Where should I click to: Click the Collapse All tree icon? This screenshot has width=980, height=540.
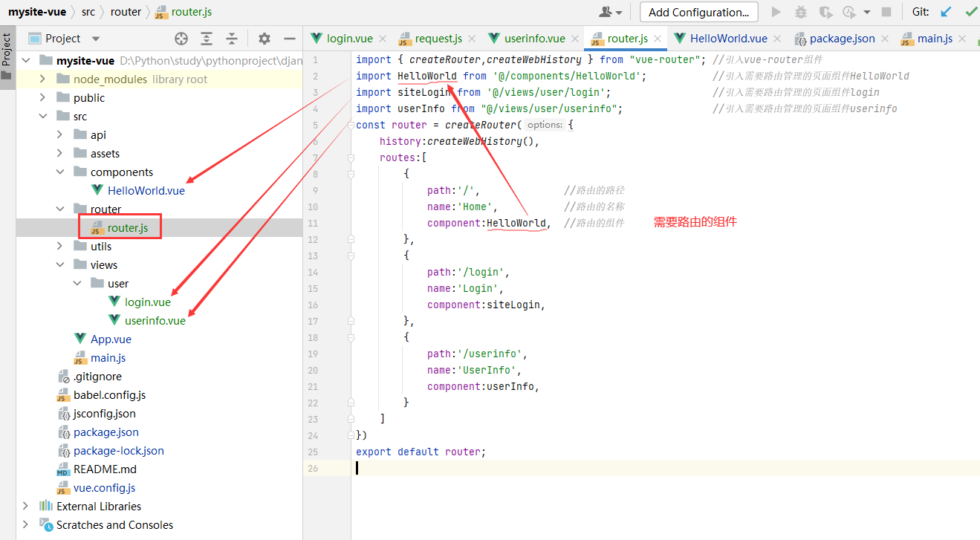[x=232, y=39]
